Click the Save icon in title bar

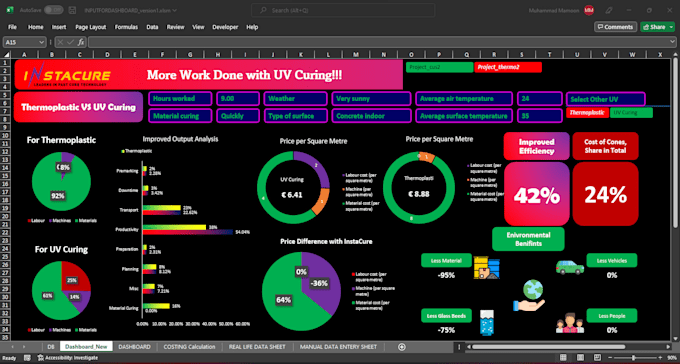click(73, 10)
